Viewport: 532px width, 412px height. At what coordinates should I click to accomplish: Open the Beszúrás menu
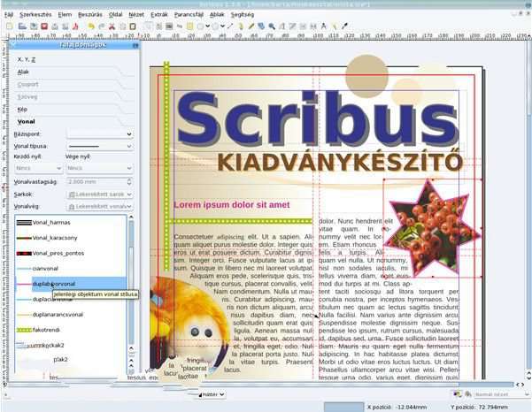pyautogui.click(x=90, y=14)
